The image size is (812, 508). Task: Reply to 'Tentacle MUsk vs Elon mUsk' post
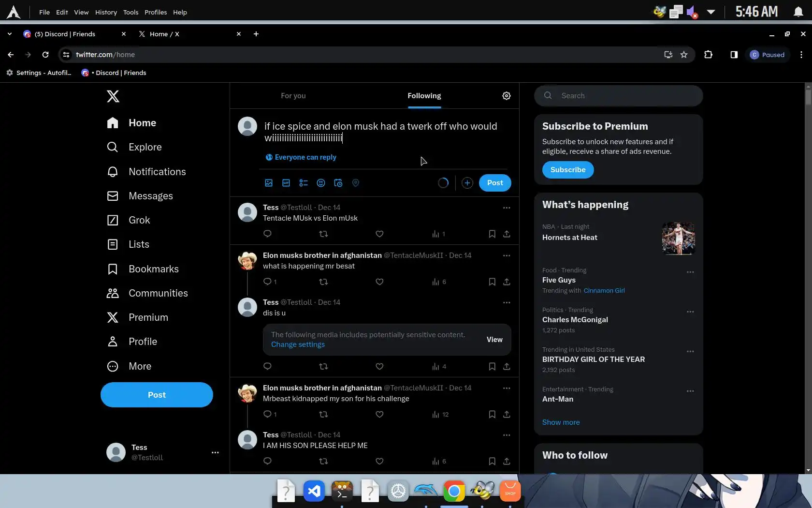[267, 234]
